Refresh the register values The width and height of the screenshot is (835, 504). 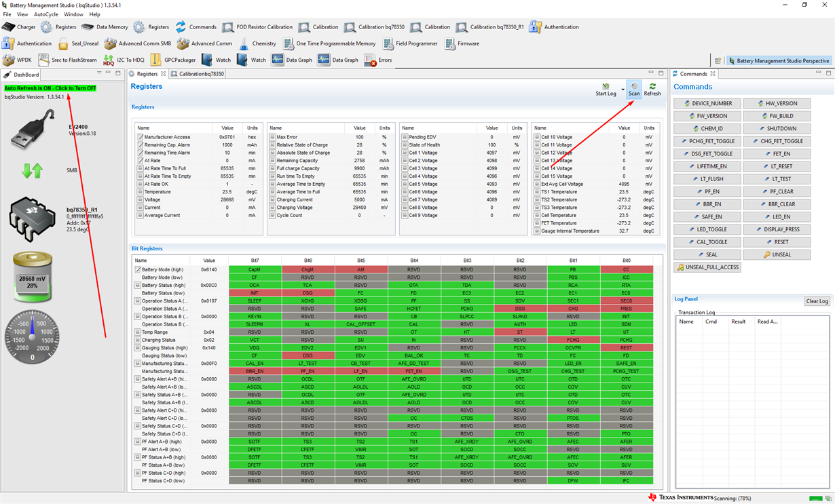coord(652,90)
